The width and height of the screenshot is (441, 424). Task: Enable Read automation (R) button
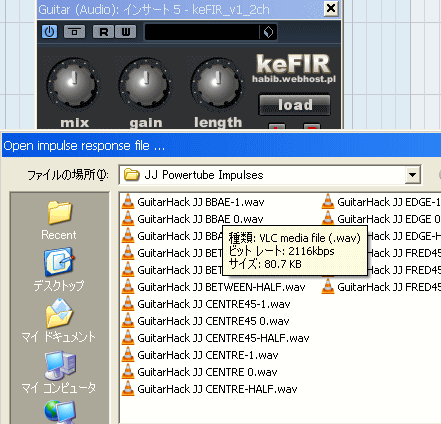point(104,32)
